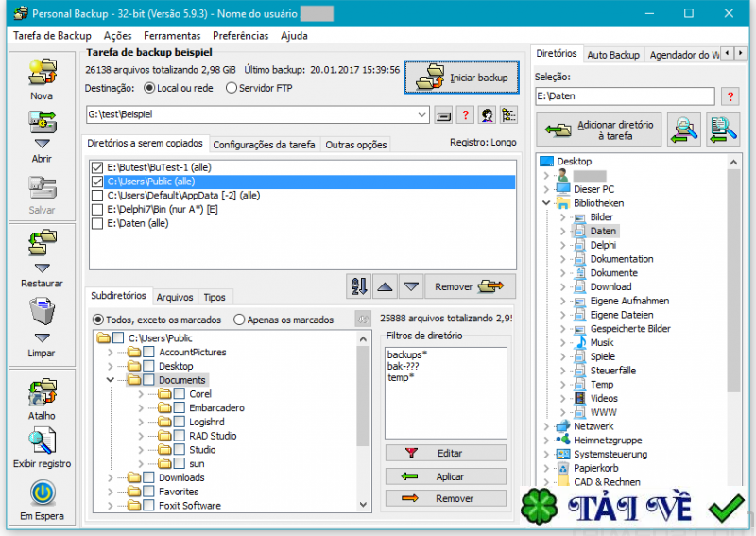Click the Limpar trash bin icon
The width and height of the screenshot is (756, 536).
point(42,311)
